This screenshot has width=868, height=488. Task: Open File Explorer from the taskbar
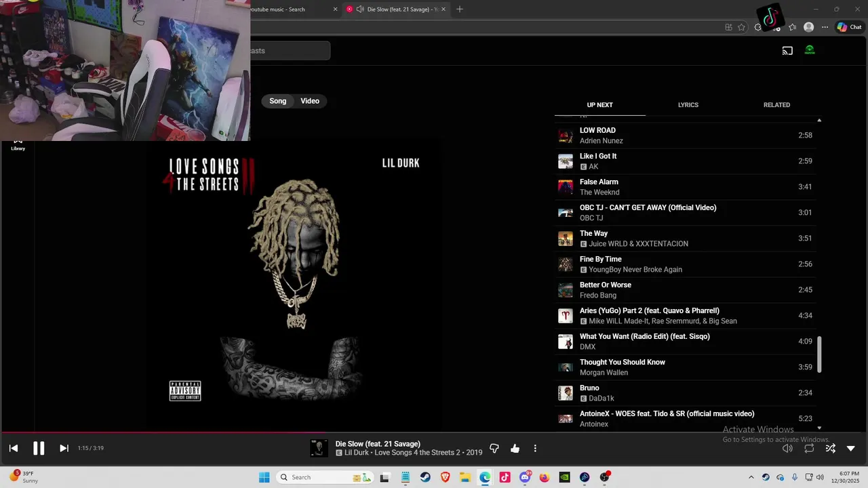(465, 477)
